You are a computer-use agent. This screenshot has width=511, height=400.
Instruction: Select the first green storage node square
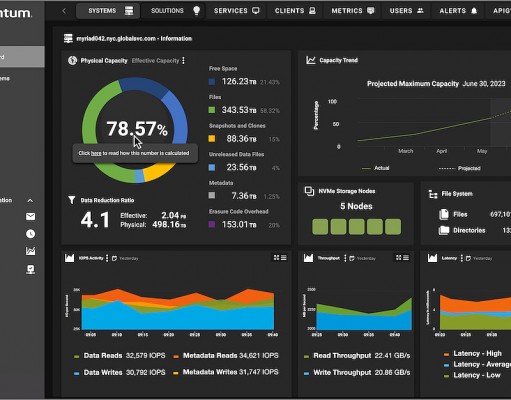[320, 227]
